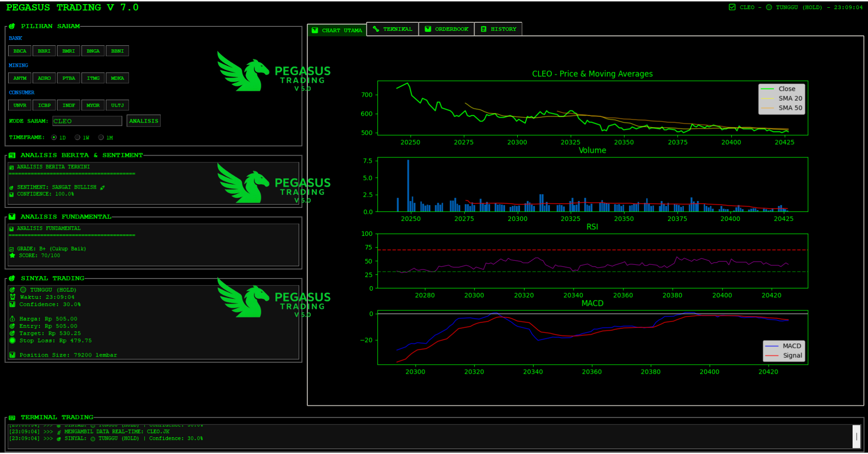Click the "CLEO - Price & Moving Averages" chart title

pyautogui.click(x=592, y=74)
